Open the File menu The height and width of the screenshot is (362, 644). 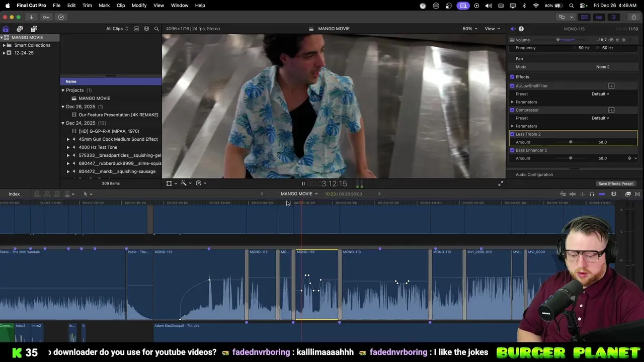coord(56,5)
